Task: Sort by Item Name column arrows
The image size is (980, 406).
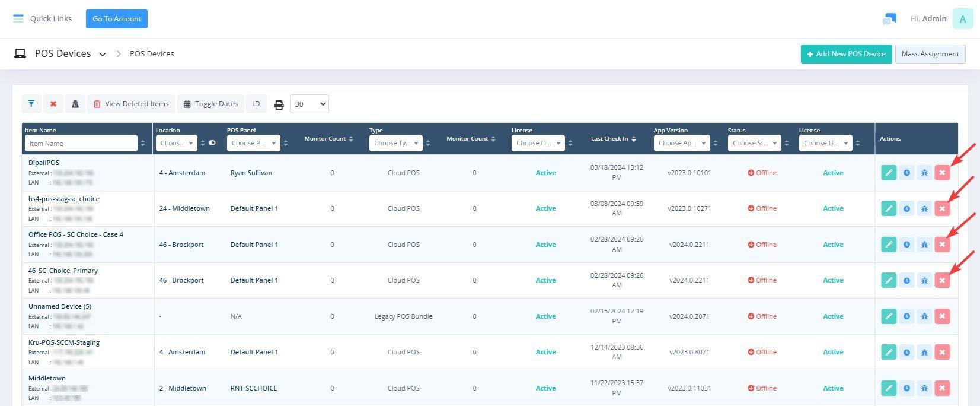Action: tap(143, 143)
